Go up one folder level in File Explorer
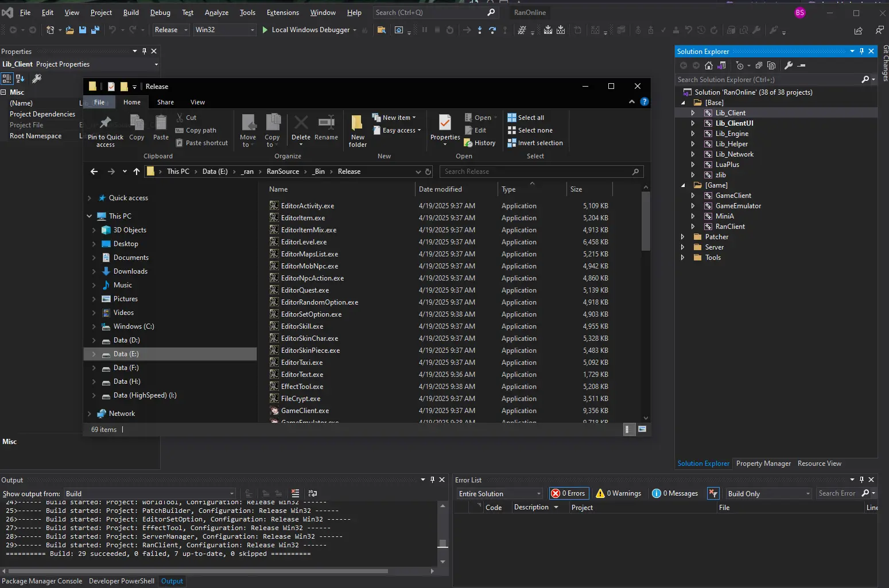Screen dimensions: 889x588 (137, 172)
